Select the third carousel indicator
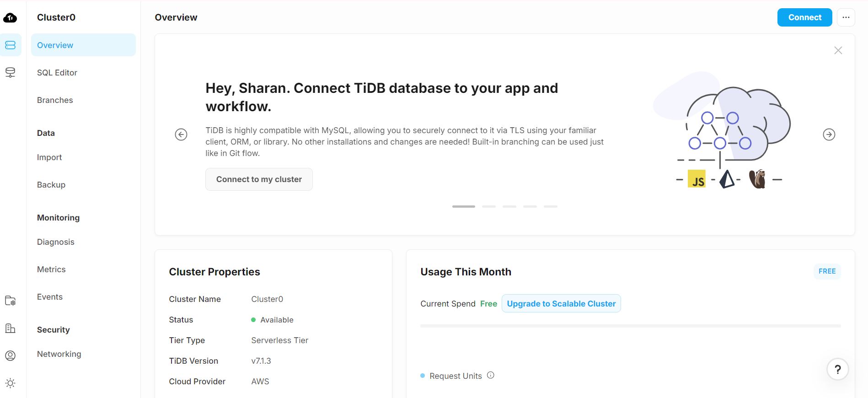Image resolution: width=868 pixels, height=398 pixels. (509, 206)
